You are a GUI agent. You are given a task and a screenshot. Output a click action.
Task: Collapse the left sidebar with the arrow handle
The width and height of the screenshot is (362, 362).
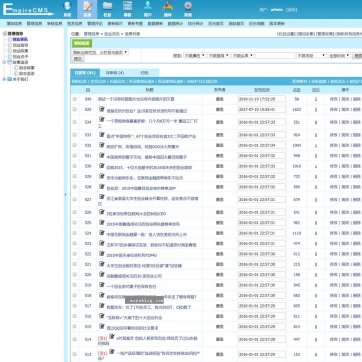[65, 195]
